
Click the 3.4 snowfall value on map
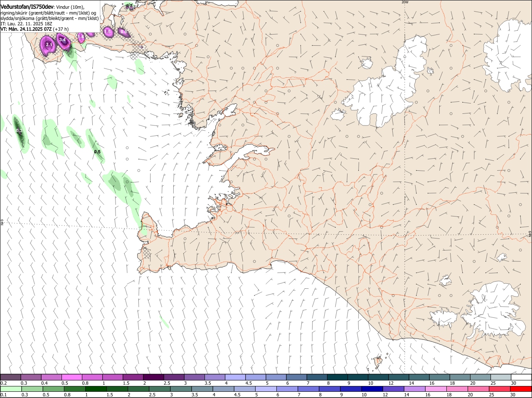tap(63, 40)
